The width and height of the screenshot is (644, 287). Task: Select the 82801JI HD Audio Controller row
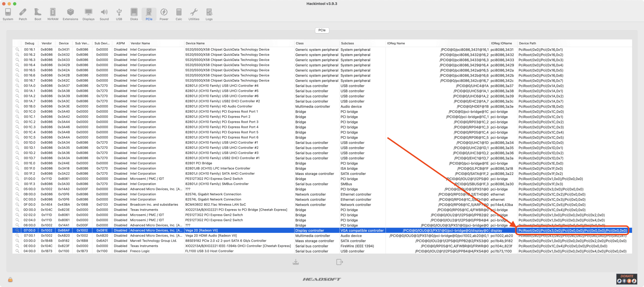coord(322,106)
